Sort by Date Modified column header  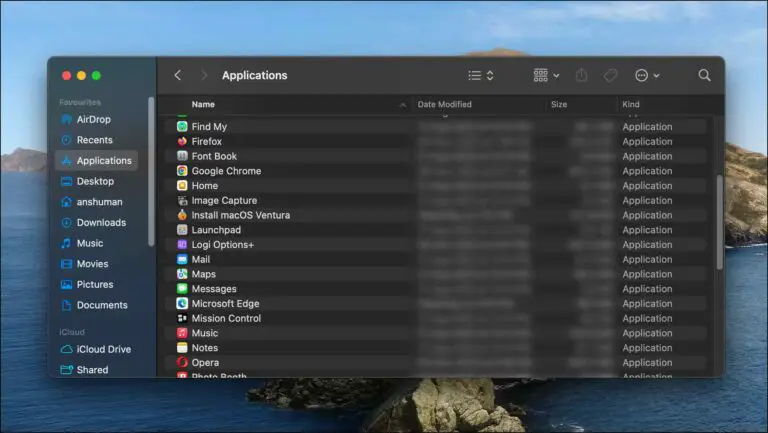[x=444, y=105]
